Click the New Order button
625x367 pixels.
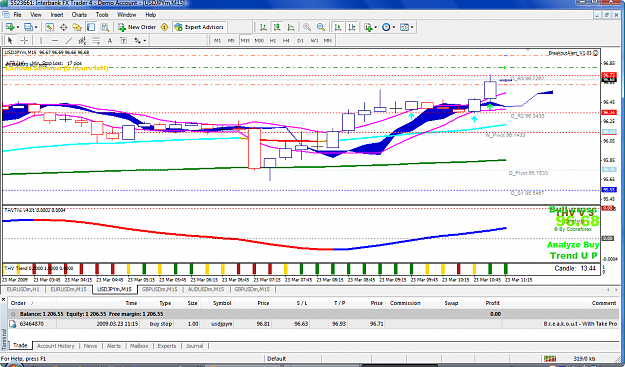(x=137, y=27)
